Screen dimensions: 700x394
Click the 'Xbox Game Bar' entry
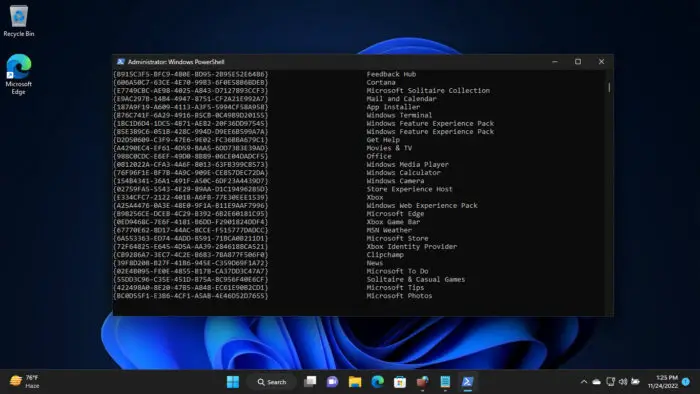[393, 222]
